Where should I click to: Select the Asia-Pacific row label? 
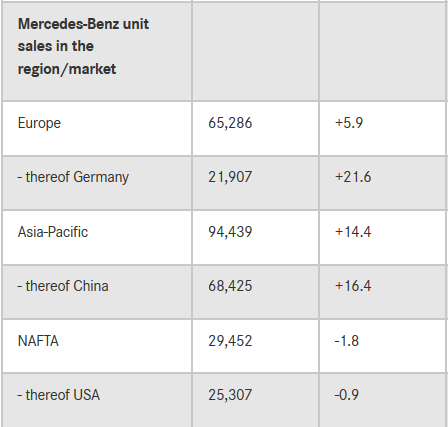pyautogui.click(x=53, y=232)
